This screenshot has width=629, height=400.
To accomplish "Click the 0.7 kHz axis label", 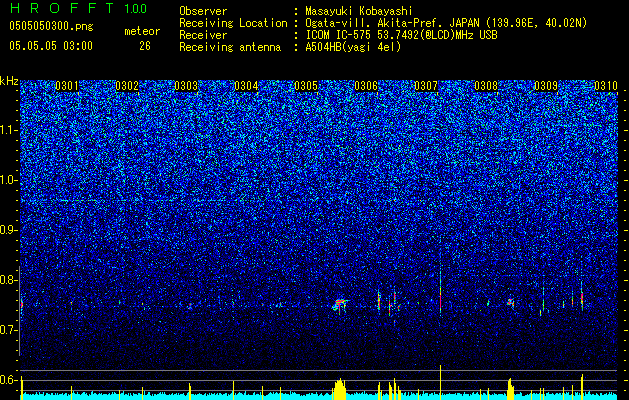I will point(9,330).
